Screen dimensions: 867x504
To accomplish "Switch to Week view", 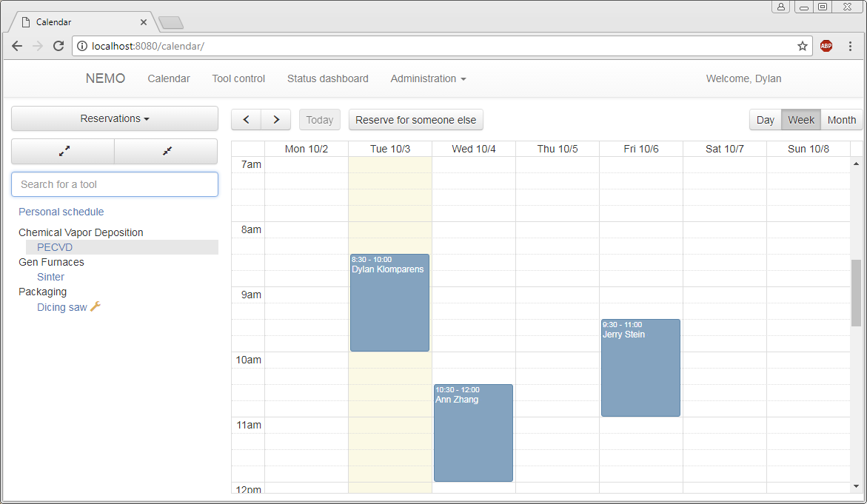I will tap(800, 120).
